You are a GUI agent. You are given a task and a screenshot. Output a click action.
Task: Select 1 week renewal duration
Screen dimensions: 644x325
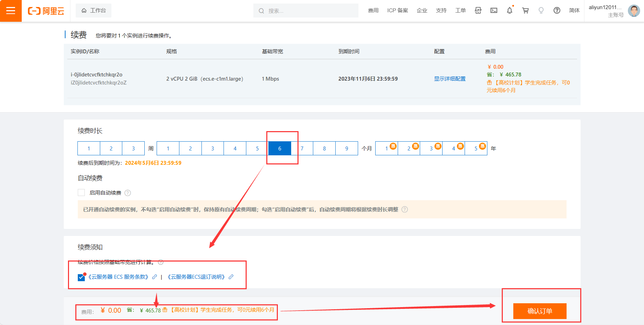(89, 148)
